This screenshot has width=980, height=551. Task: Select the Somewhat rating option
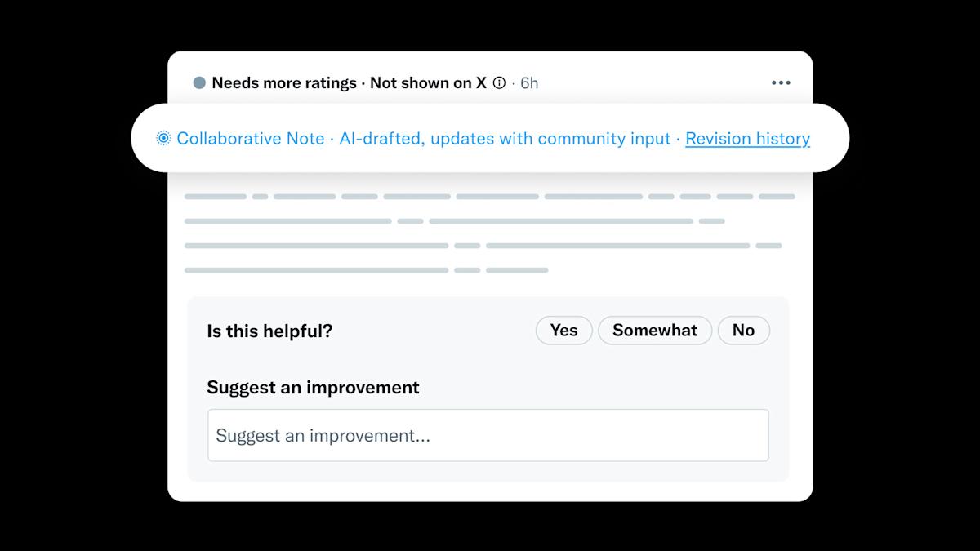655,331
